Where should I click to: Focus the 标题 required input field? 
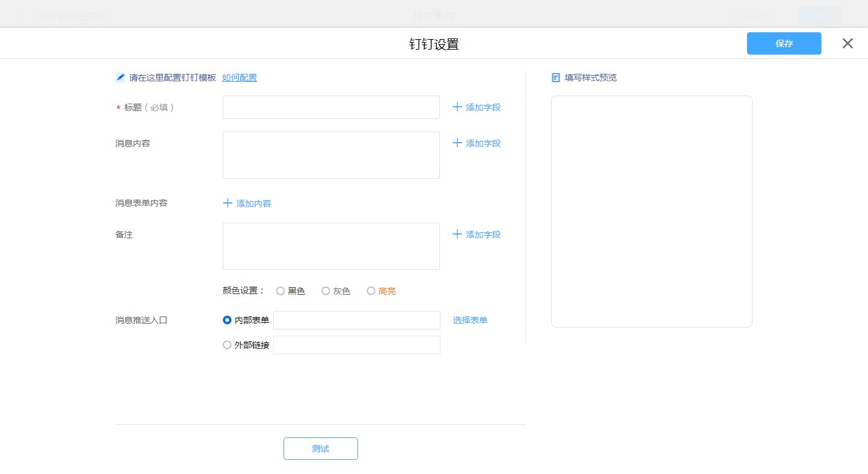click(x=331, y=107)
